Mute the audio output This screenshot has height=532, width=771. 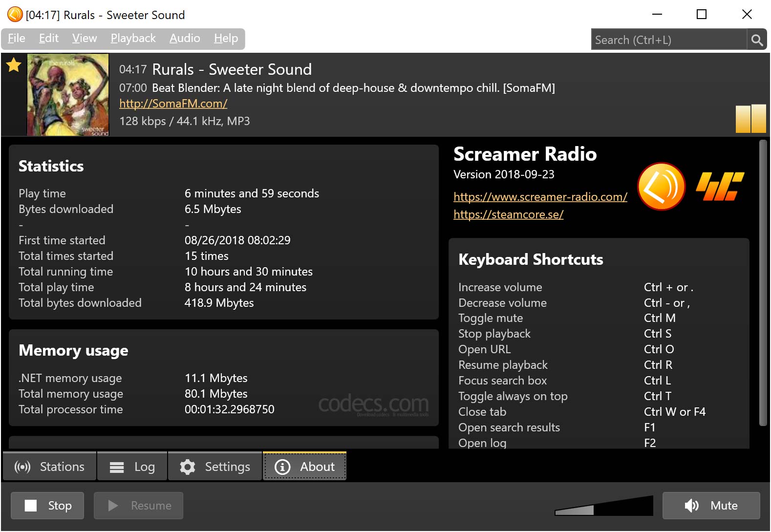pos(711,506)
